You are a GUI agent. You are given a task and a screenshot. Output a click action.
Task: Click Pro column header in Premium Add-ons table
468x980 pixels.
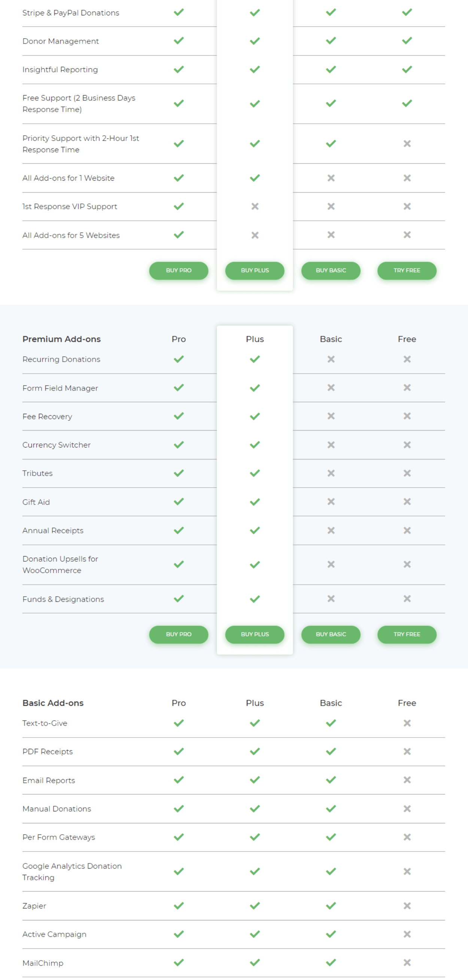179,339
